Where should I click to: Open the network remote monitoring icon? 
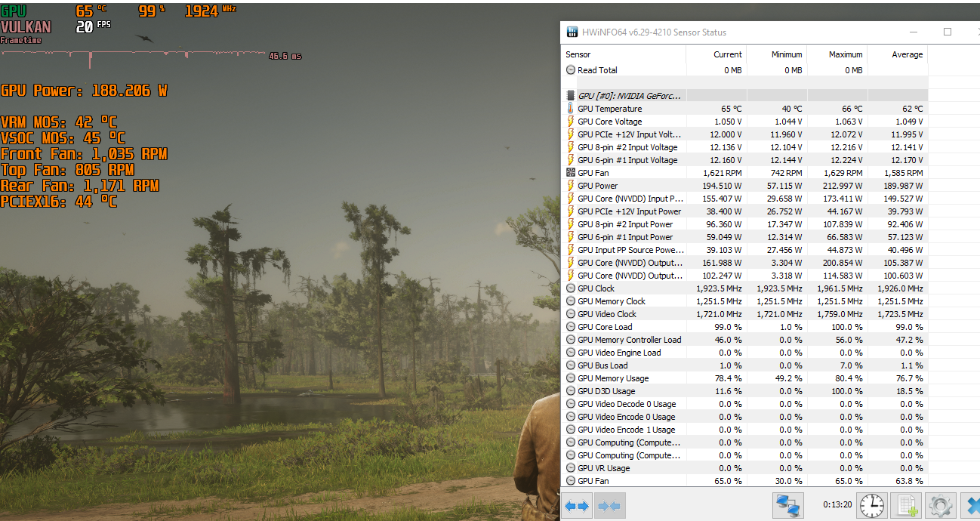pyautogui.click(x=788, y=505)
